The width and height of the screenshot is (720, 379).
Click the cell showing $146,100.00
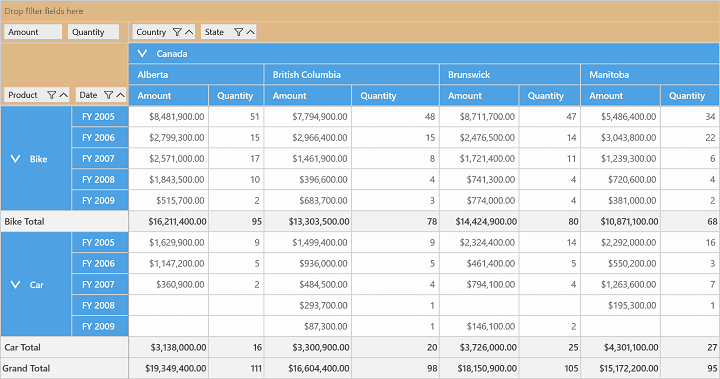pos(479,327)
